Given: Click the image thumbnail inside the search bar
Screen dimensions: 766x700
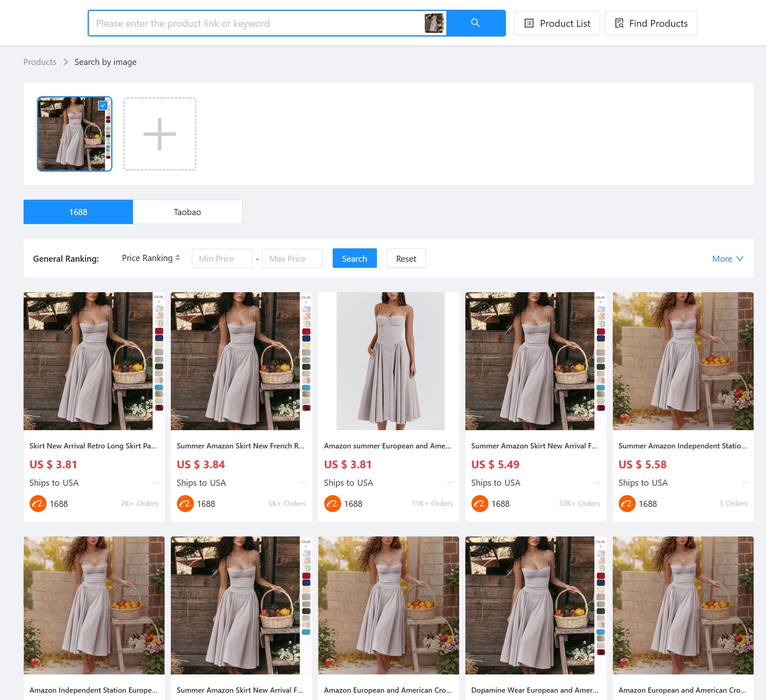Looking at the screenshot, I should point(434,23).
